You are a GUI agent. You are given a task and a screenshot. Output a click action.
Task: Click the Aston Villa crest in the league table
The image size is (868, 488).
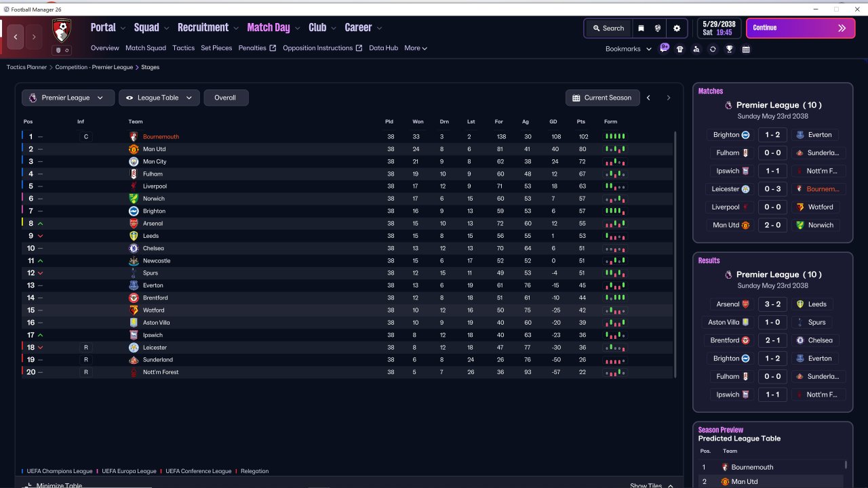(x=134, y=323)
